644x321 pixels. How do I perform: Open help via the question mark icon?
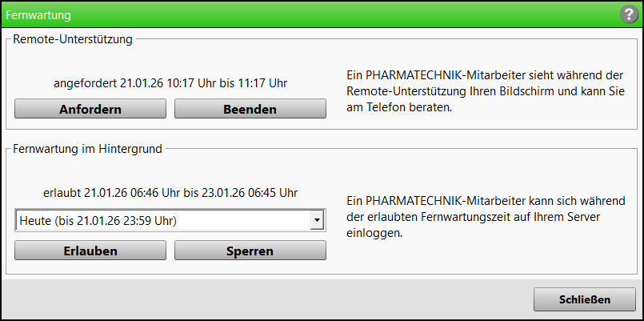pos(628,14)
